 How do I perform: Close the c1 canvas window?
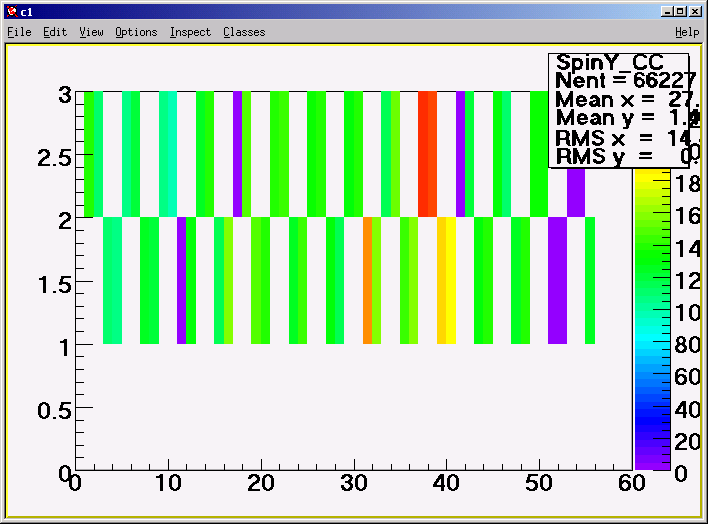pos(695,12)
